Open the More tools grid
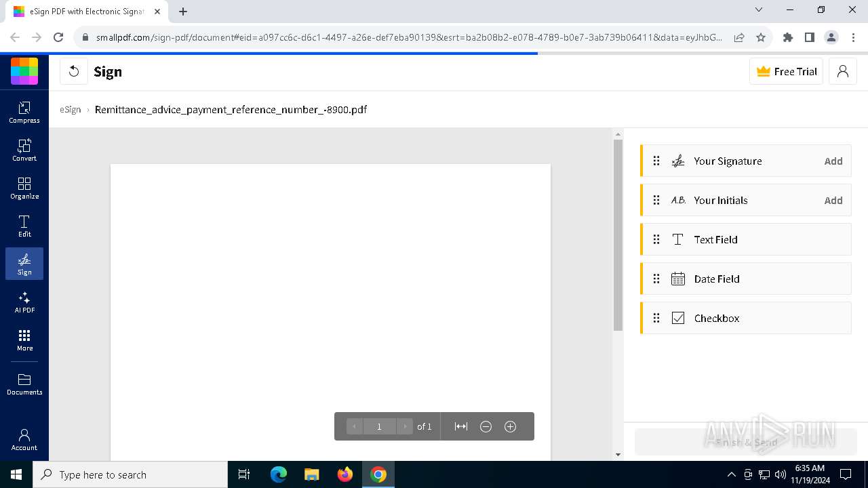 point(24,340)
